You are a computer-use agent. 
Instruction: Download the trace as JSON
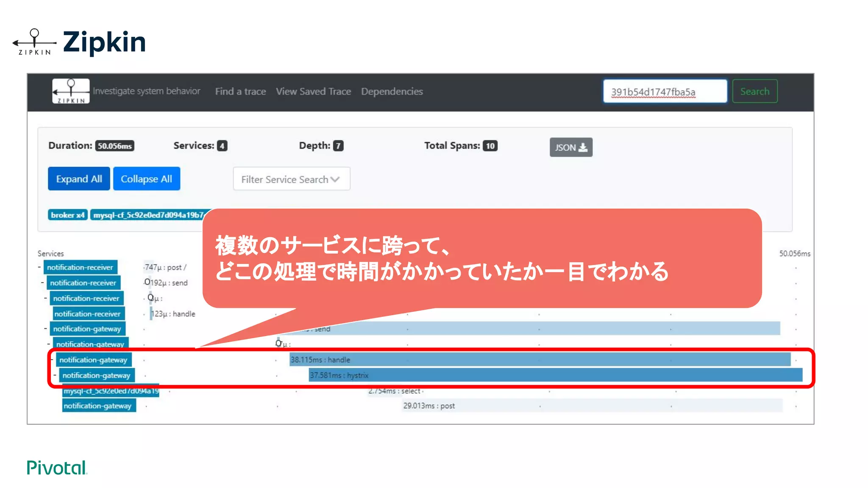click(x=571, y=147)
